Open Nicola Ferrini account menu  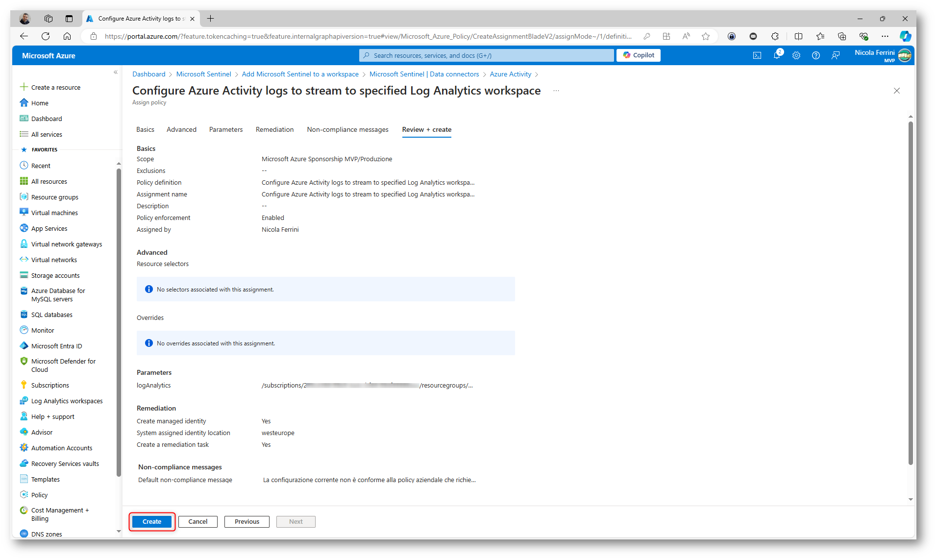pos(883,55)
